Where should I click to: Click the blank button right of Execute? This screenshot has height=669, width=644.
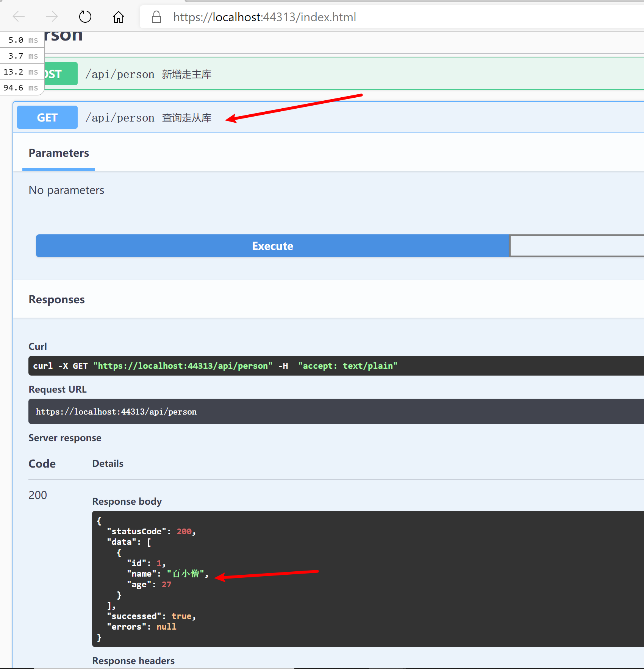click(576, 246)
